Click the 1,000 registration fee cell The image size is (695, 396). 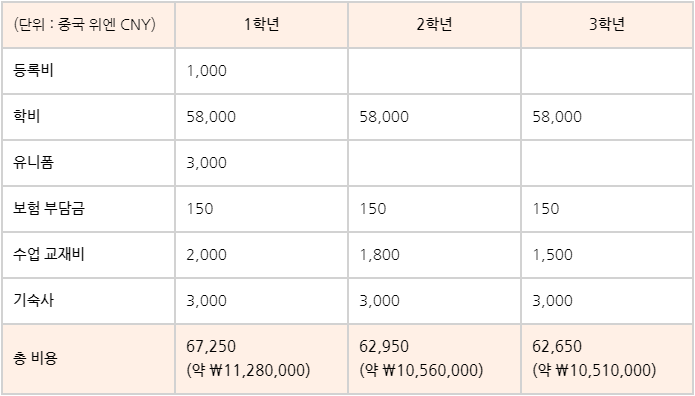[262, 71]
